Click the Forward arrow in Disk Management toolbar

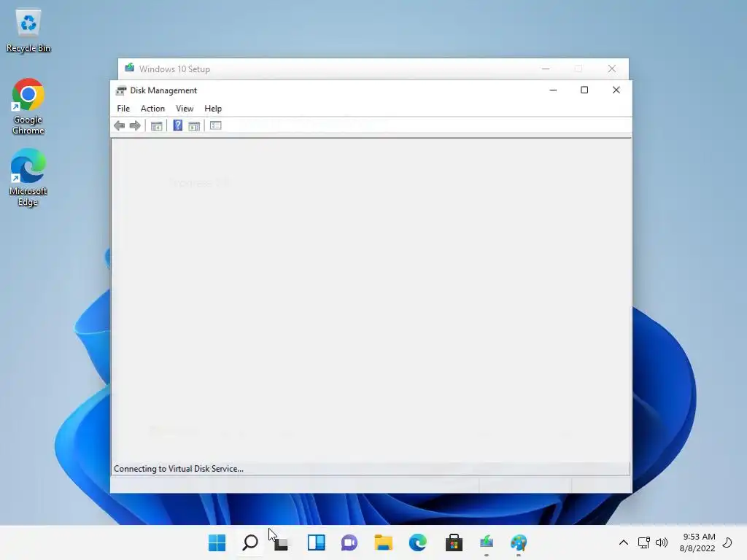pos(135,125)
